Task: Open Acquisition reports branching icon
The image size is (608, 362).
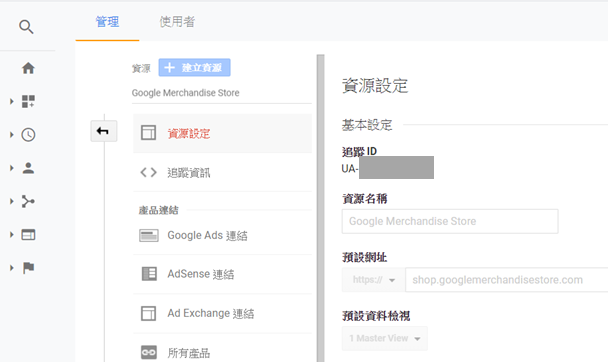Action: pyautogui.click(x=28, y=201)
